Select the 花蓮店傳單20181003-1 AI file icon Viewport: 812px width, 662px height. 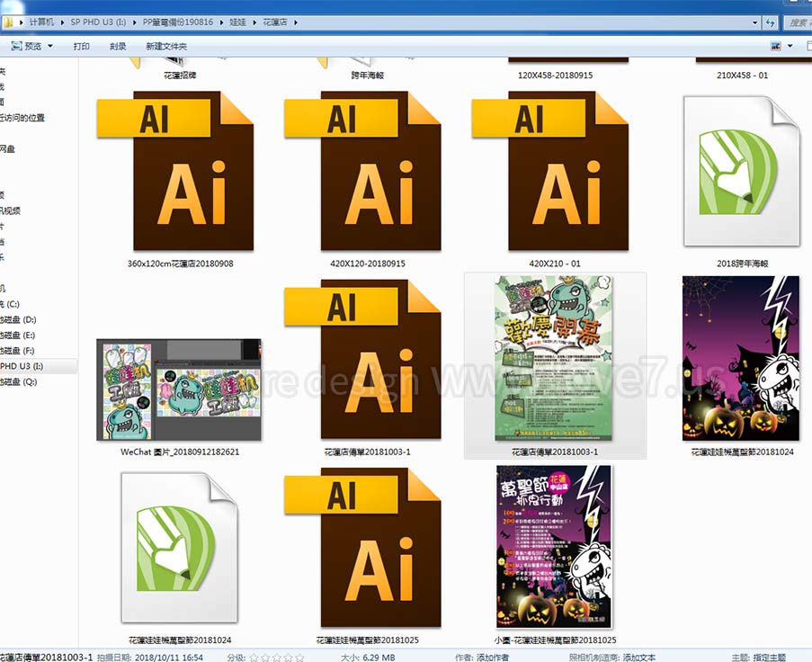tap(362, 360)
